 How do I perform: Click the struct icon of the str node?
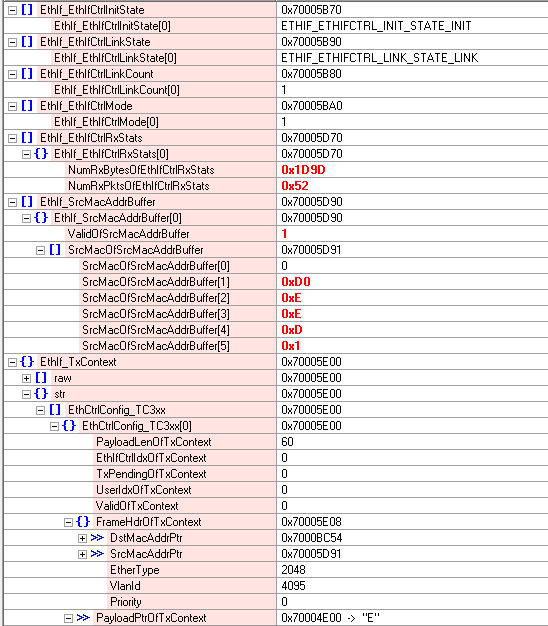coord(41,394)
